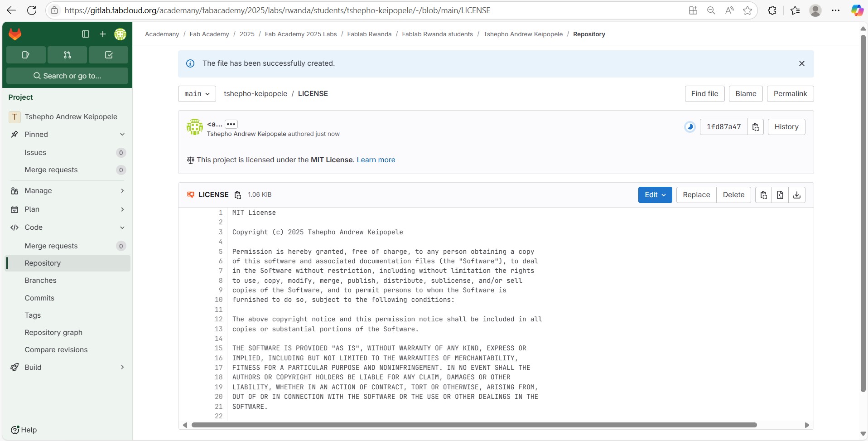The height and width of the screenshot is (441, 868).
Task: Open Fablab Rwanda breadcrumb link
Action: click(369, 34)
